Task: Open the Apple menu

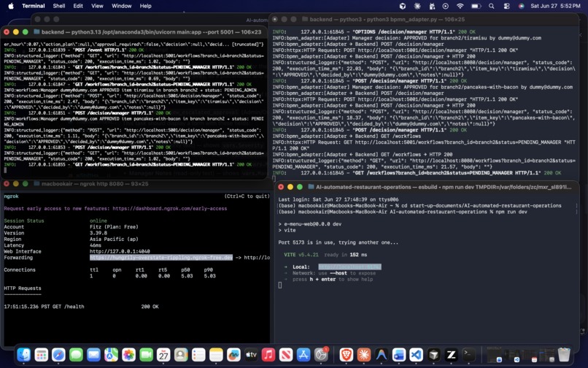Action: (11, 6)
